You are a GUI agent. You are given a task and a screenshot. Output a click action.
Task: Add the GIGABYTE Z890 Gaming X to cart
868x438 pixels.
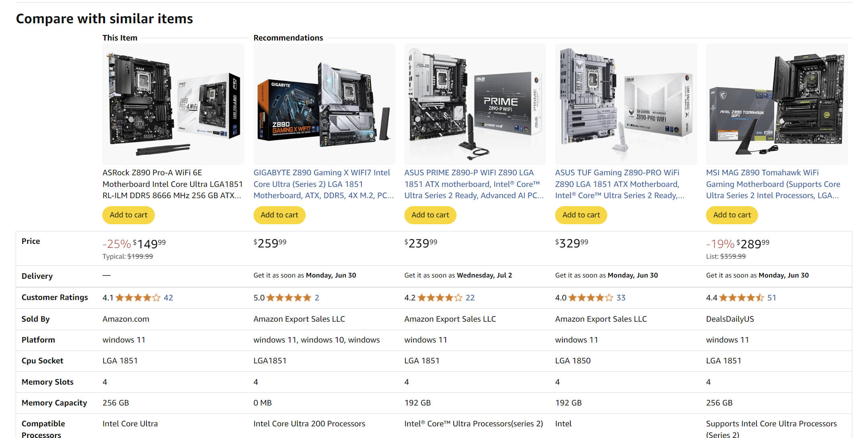point(279,215)
